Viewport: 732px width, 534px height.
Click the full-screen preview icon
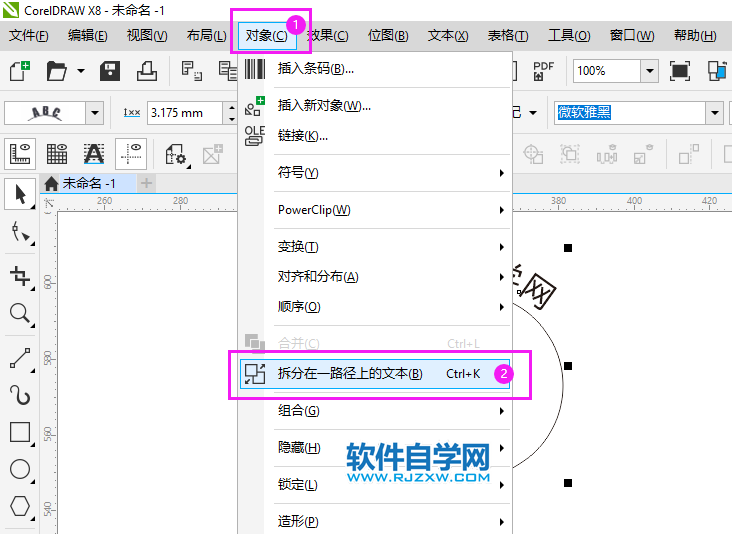680,71
